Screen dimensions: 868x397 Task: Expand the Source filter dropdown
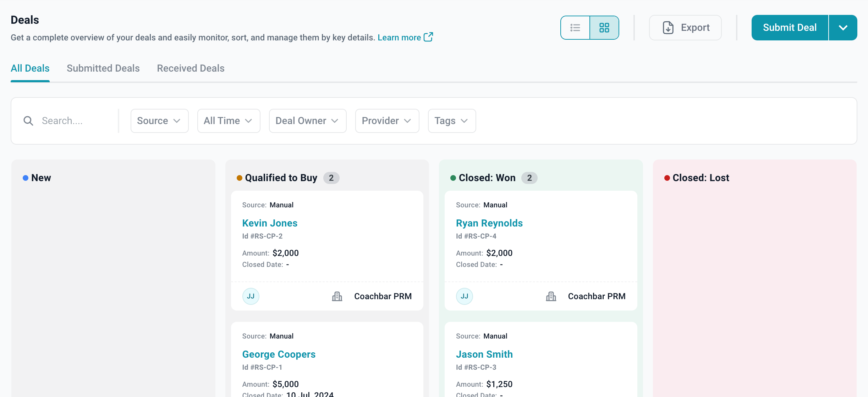pyautogui.click(x=159, y=121)
